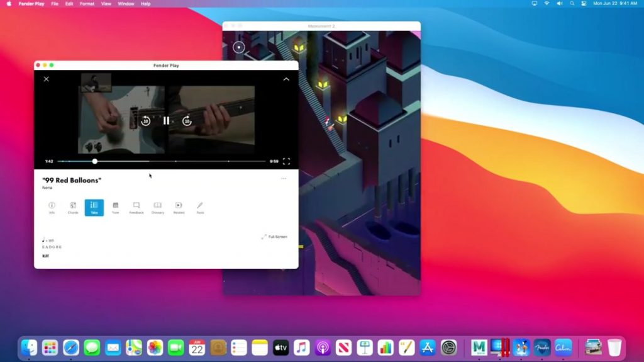
Task: Pause the guitar lesson video
Action: coord(166,120)
